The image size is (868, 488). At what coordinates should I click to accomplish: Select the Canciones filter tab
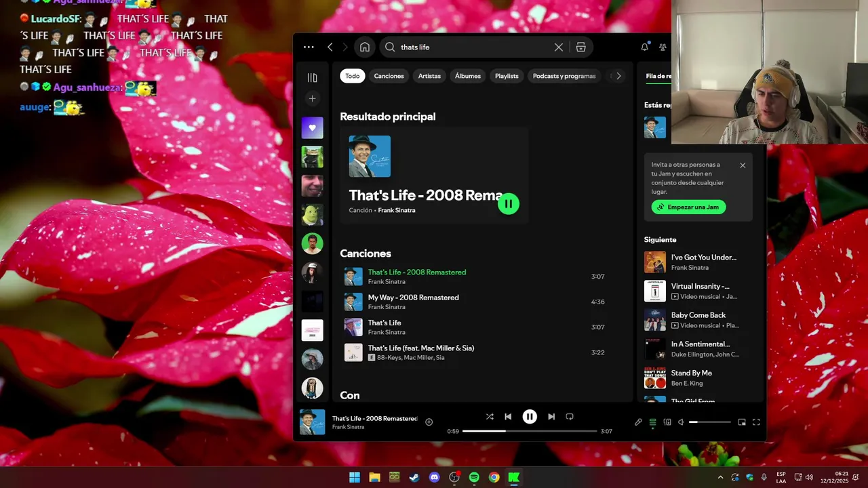pos(389,76)
